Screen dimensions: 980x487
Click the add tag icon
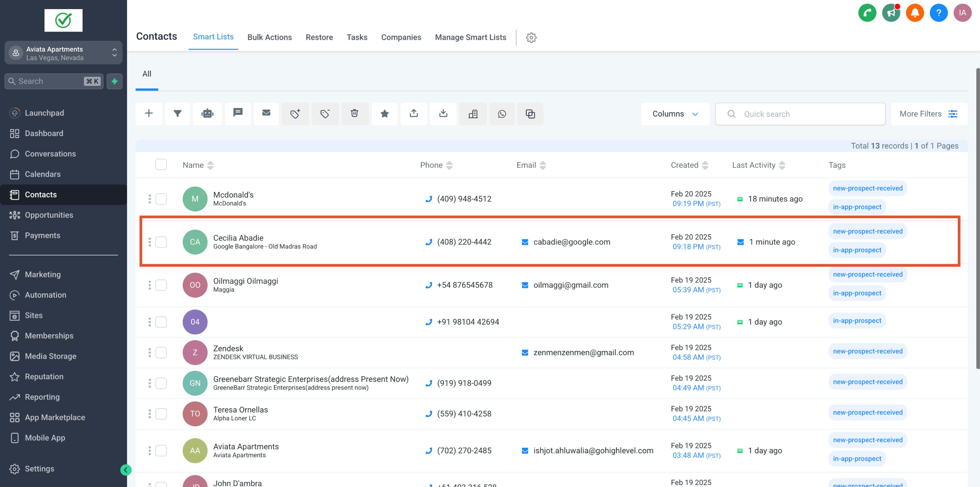[x=295, y=114]
